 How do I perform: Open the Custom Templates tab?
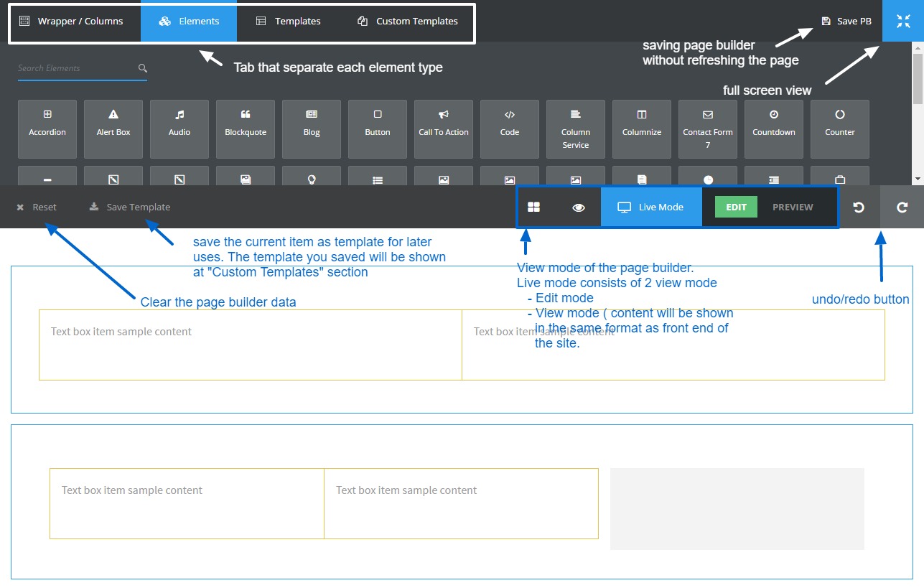(408, 22)
